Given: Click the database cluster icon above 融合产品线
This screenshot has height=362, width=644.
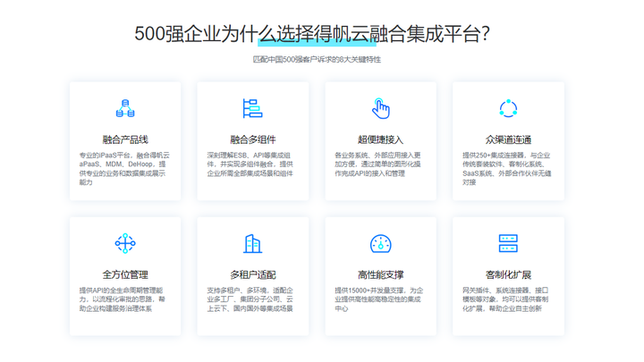Looking at the screenshot, I should (125, 108).
